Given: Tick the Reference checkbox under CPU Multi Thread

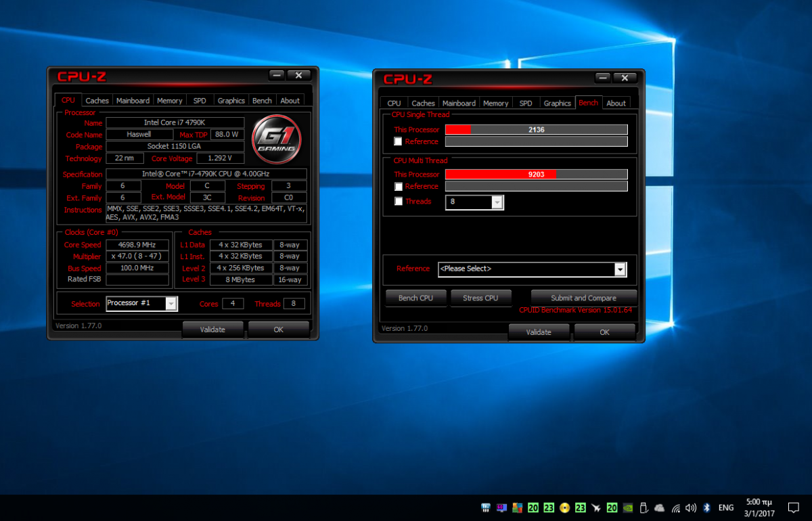Looking at the screenshot, I should click(398, 186).
